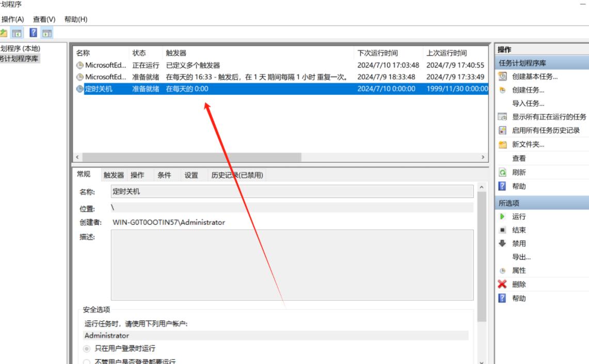Click the 显示所有正在运行的任务 icon
This screenshot has width=589, height=364.
coord(502,117)
